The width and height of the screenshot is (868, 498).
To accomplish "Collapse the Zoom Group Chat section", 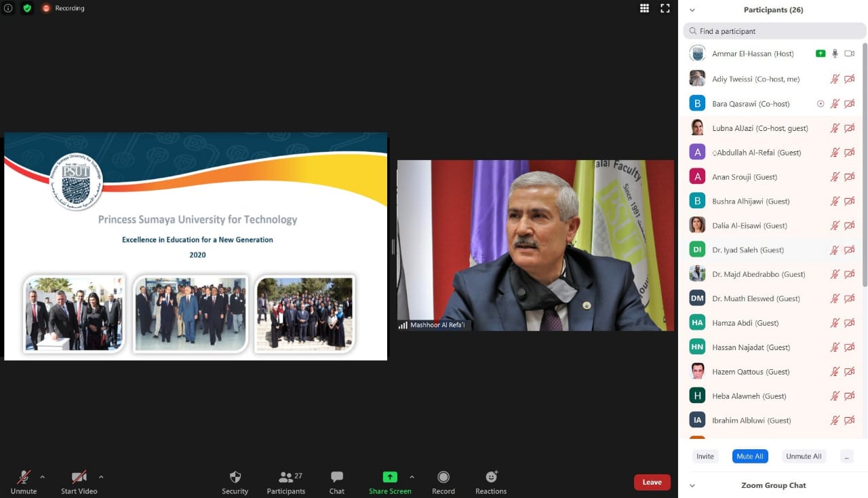I will pos(692,485).
